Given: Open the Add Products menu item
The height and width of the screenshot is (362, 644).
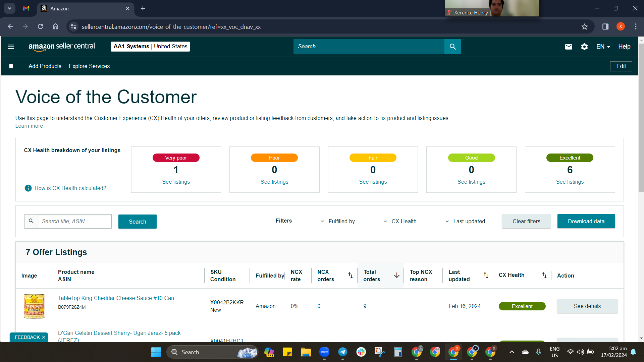Looking at the screenshot, I should click(x=45, y=66).
